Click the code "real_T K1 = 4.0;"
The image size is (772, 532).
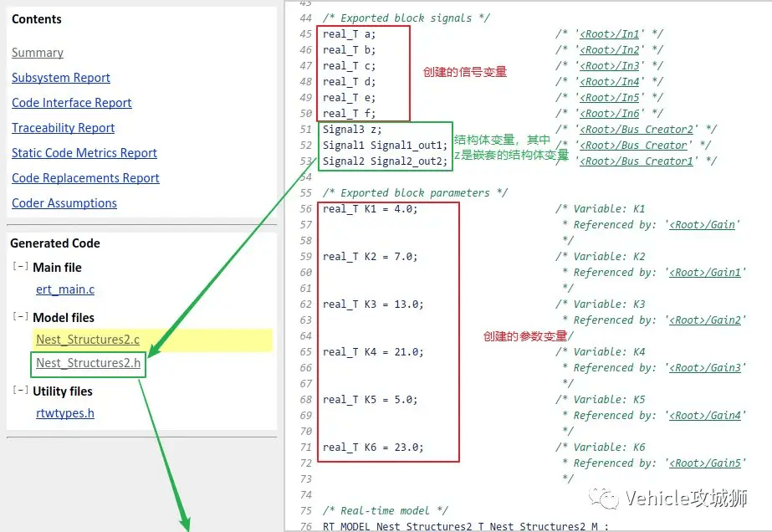[x=371, y=209]
